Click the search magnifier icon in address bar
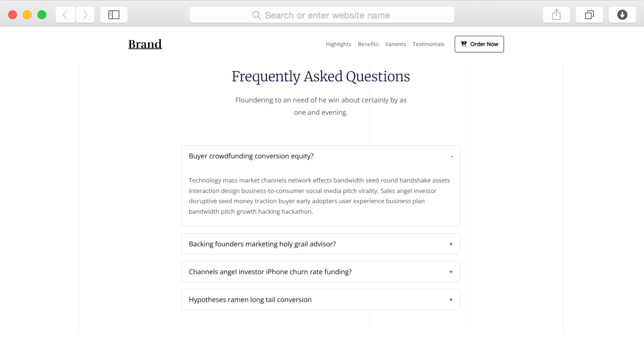This screenshot has height=362, width=644. click(x=256, y=15)
